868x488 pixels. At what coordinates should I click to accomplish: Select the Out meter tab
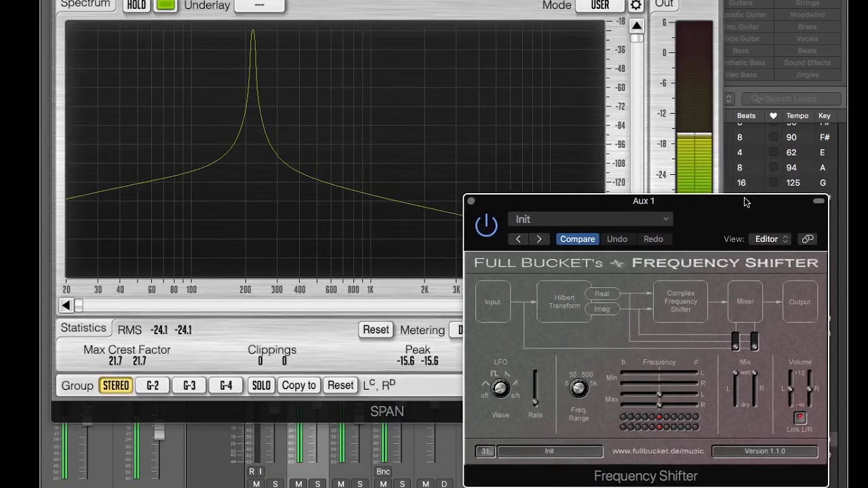[x=664, y=4]
